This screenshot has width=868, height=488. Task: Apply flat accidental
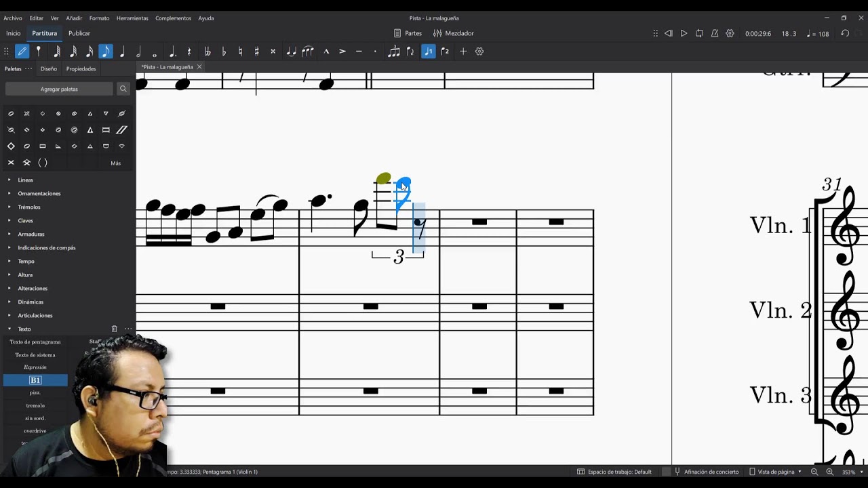coord(224,52)
